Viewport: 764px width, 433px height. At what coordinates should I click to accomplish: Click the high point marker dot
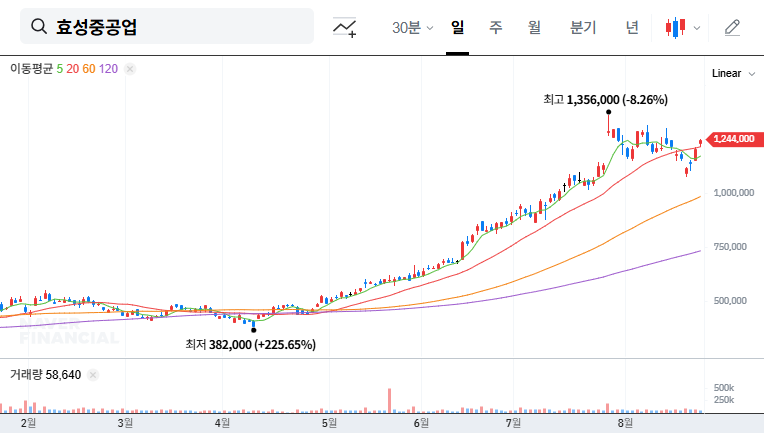(609, 112)
